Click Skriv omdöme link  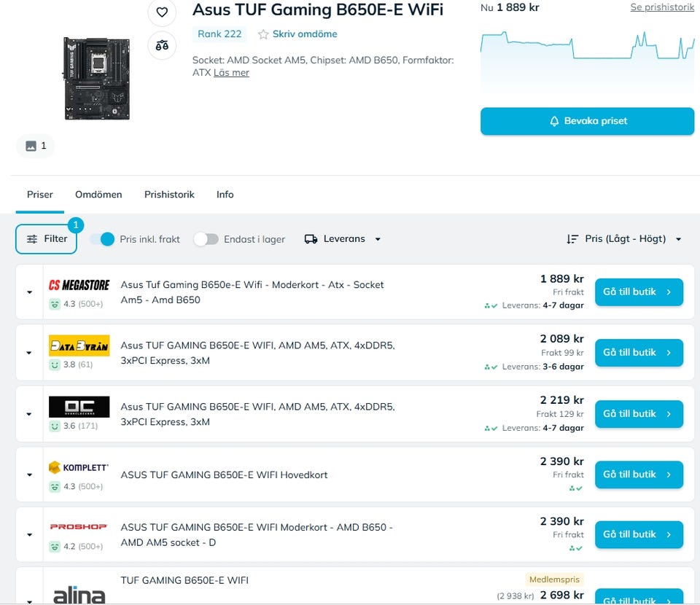pyautogui.click(x=305, y=34)
